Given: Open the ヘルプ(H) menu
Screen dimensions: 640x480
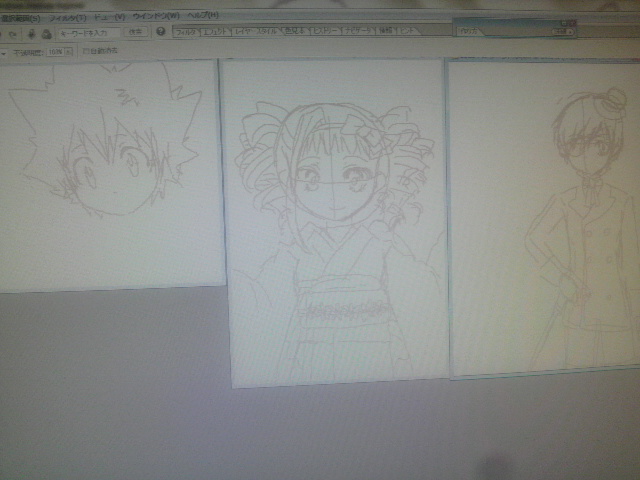Looking at the screenshot, I should pos(203,16).
